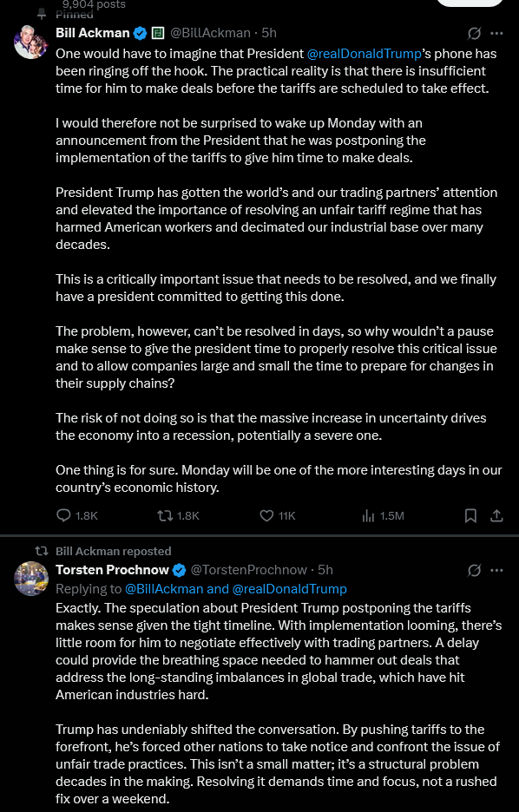Open Grok icon on Torsten Prochnow's reply

click(x=474, y=570)
